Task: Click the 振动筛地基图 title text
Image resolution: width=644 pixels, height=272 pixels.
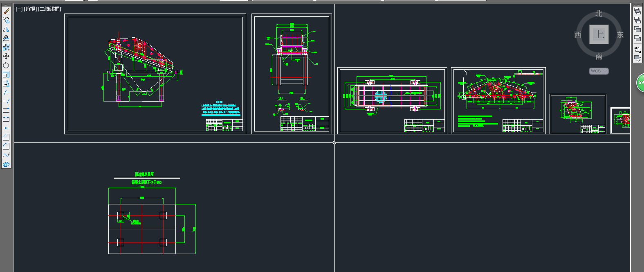Action: tap(144, 175)
